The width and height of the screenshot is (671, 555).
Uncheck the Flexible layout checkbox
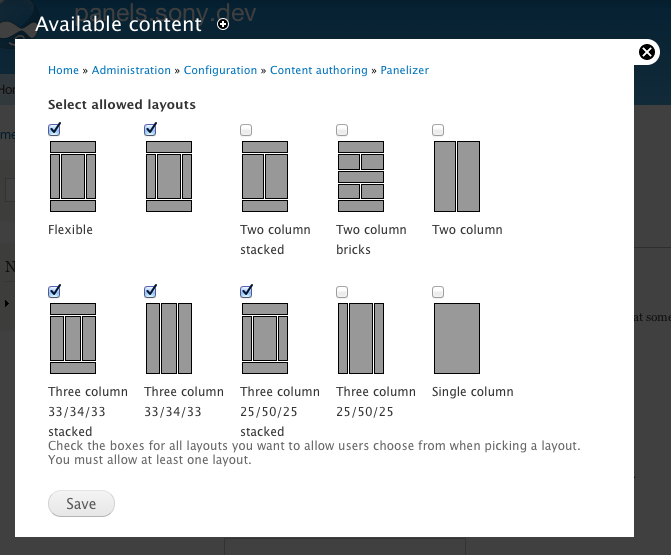click(x=55, y=129)
